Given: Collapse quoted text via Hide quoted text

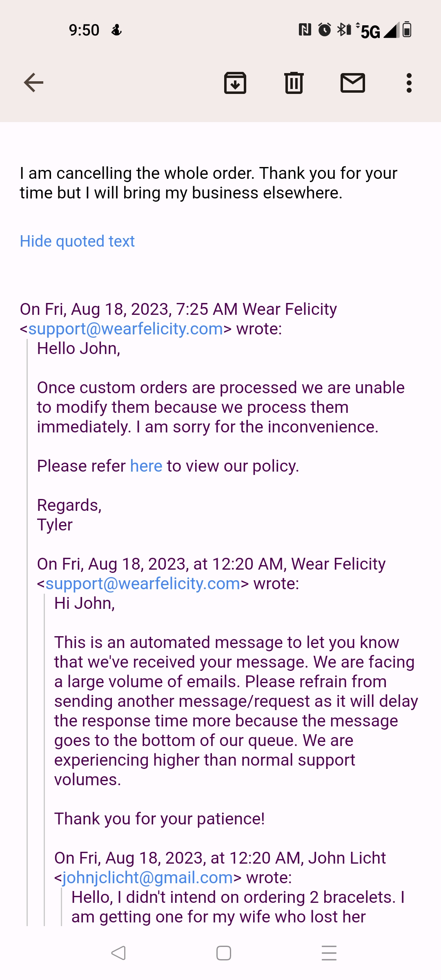Looking at the screenshot, I should (x=77, y=241).
